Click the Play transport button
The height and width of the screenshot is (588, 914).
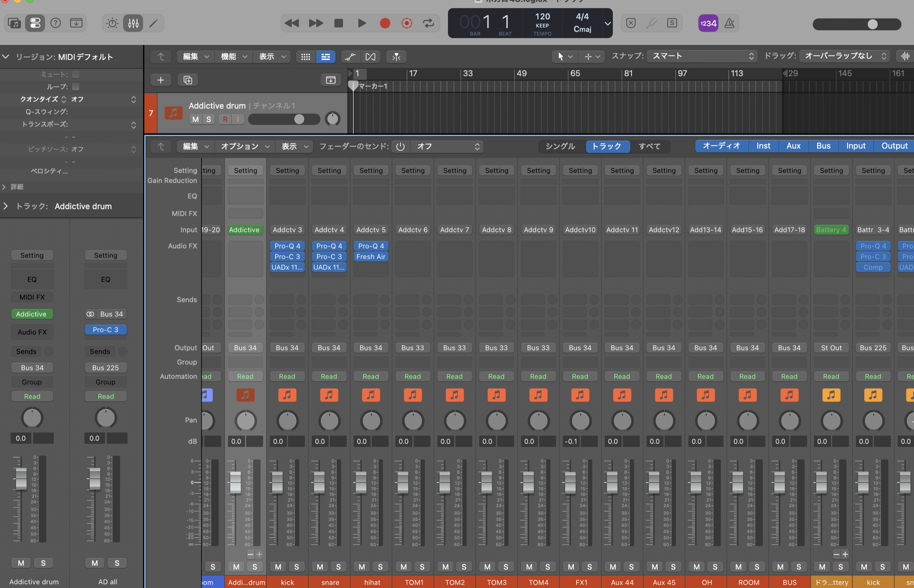pos(362,23)
